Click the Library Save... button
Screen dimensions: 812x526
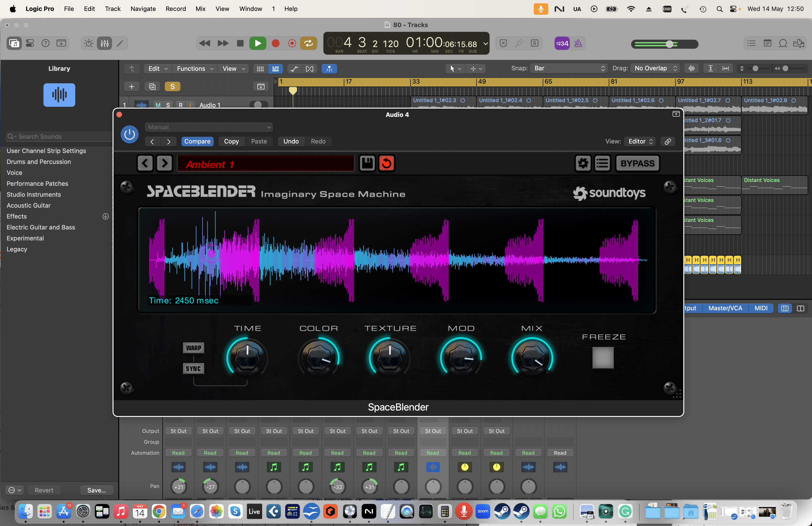[x=97, y=490]
